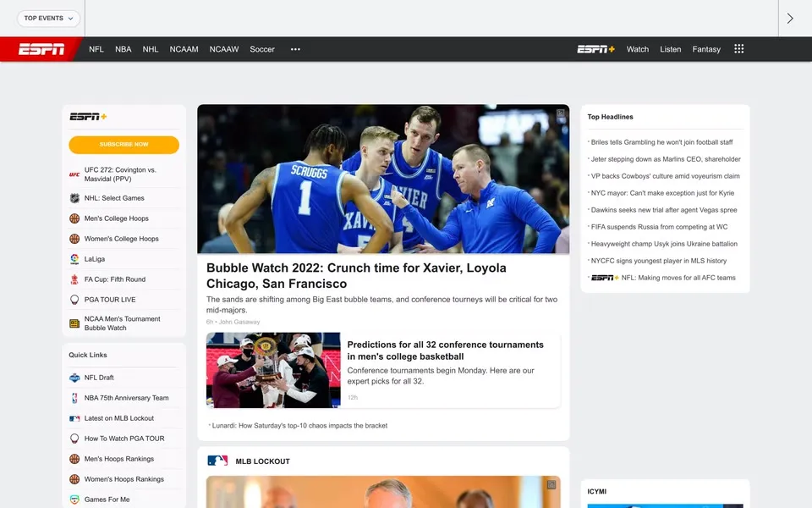
Task: Click the MLB LOCKOUT section heading
Action: [262, 461]
